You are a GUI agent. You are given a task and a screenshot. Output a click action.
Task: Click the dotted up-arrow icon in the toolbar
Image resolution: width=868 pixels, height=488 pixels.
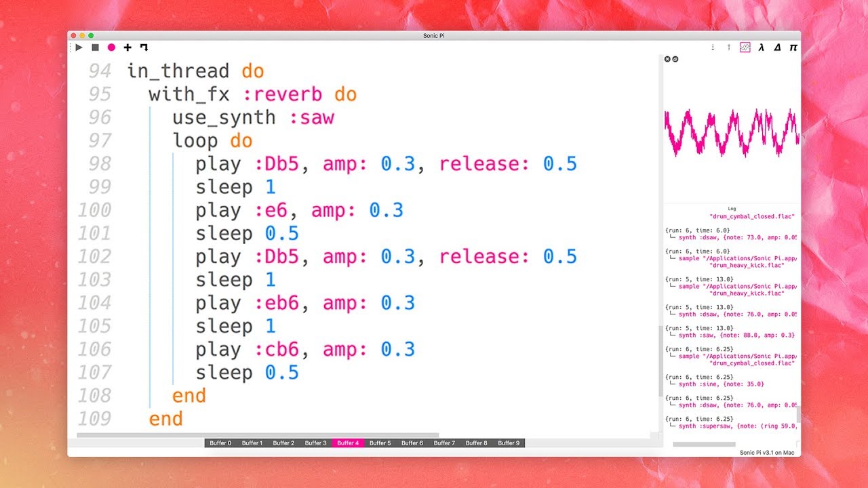(729, 47)
